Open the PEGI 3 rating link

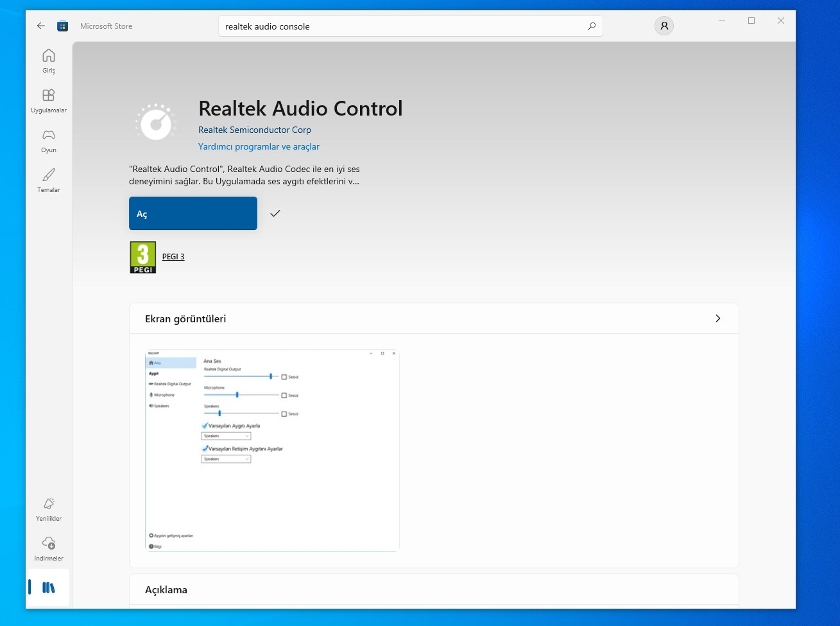(173, 257)
